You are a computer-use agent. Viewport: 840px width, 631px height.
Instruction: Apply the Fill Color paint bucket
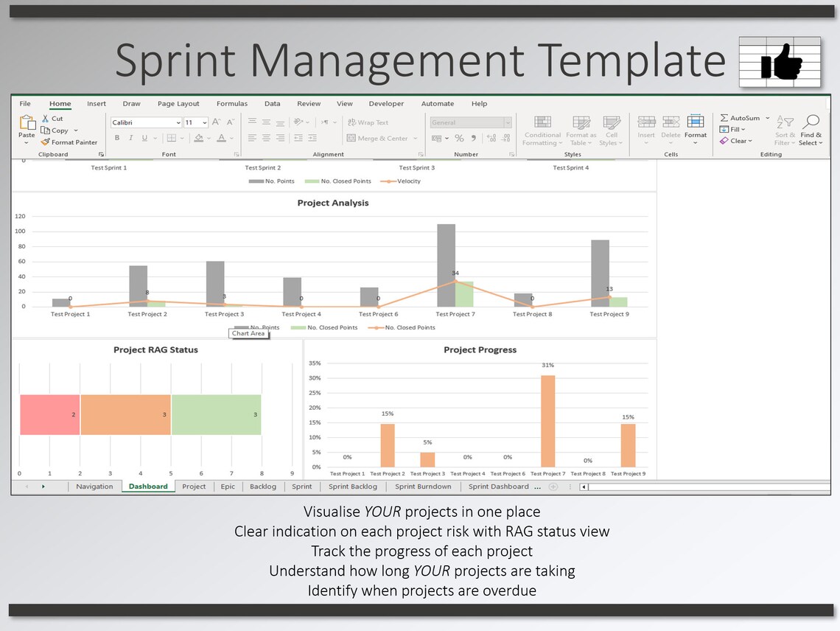pyautogui.click(x=199, y=138)
